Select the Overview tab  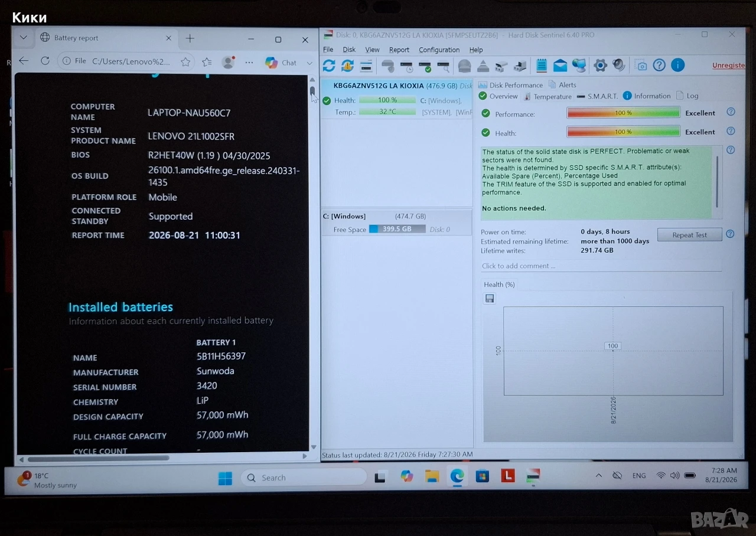498,96
